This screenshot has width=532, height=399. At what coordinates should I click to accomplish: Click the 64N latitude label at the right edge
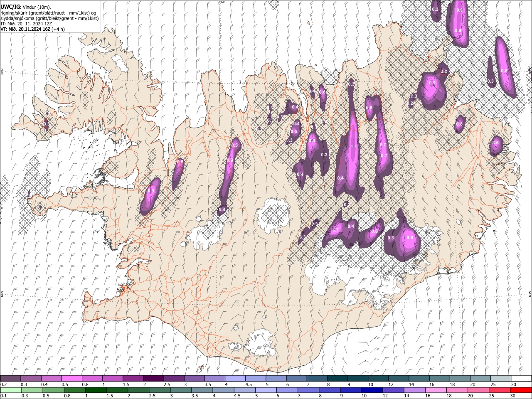click(530, 293)
